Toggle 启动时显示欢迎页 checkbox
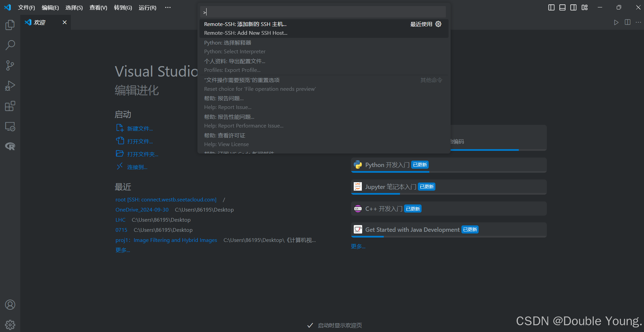 click(310, 325)
